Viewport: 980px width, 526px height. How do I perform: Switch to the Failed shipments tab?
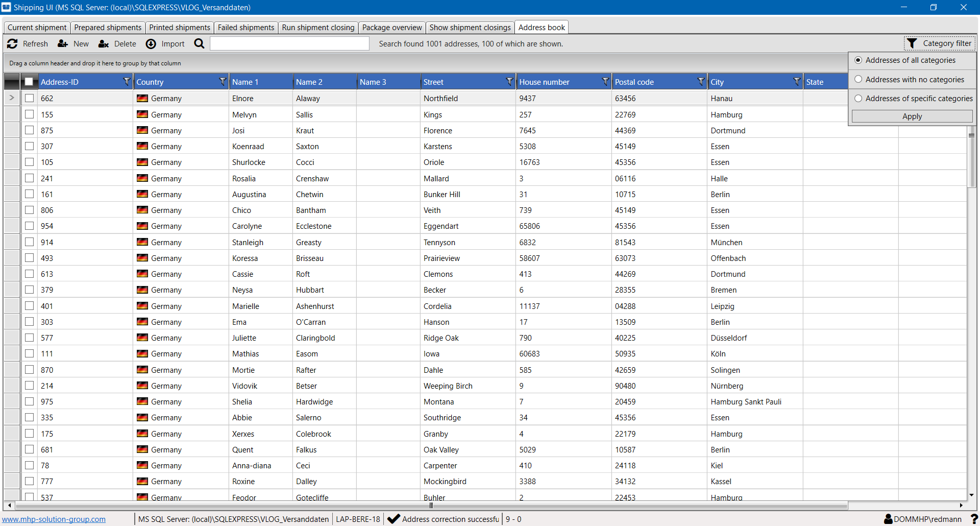(x=246, y=28)
